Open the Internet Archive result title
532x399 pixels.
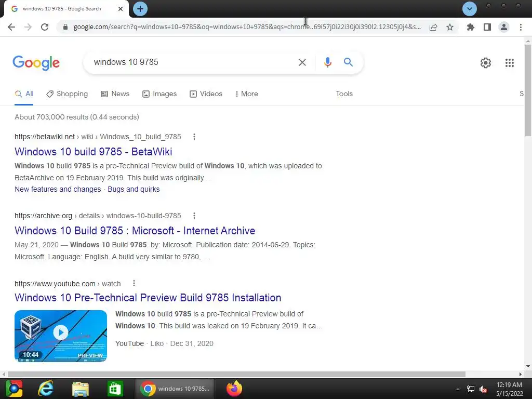[x=135, y=231]
